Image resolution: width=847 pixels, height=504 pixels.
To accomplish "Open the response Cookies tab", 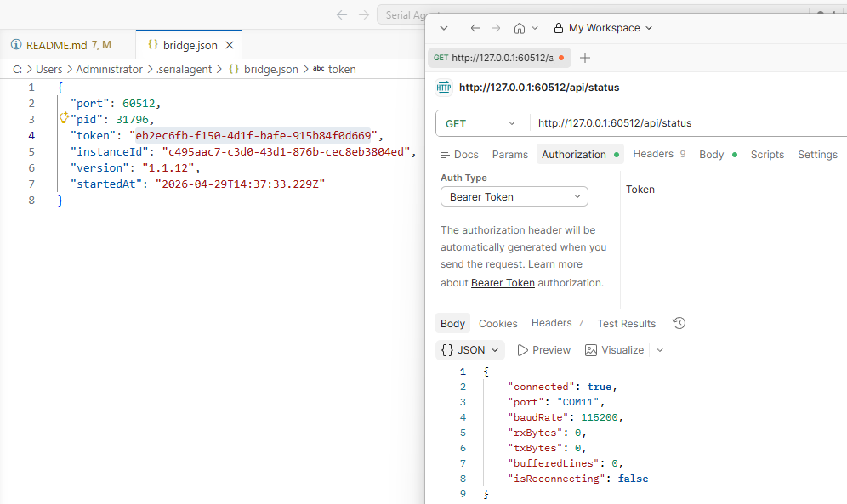I will click(x=498, y=323).
